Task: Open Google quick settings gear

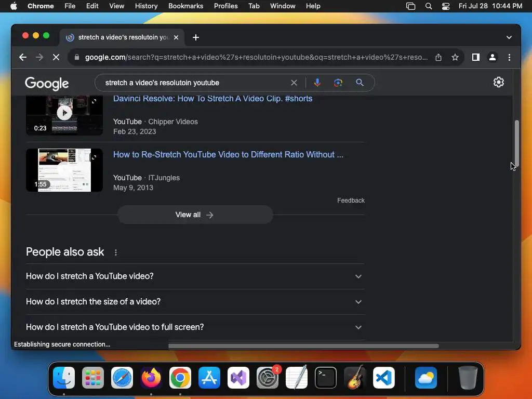Action: (498, 83)
